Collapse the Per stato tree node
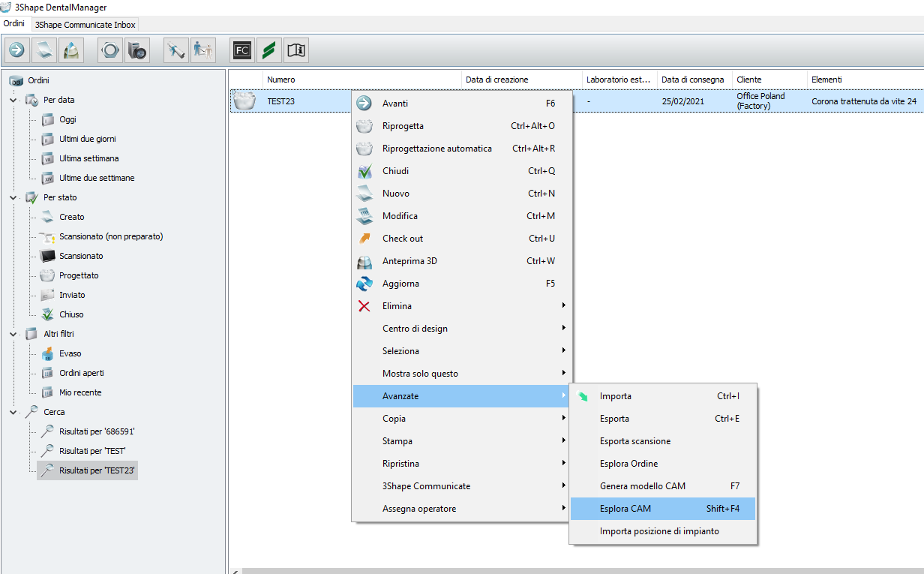This screenshot has width=924, height=574. pyautogui.click(x=13, y=197)
